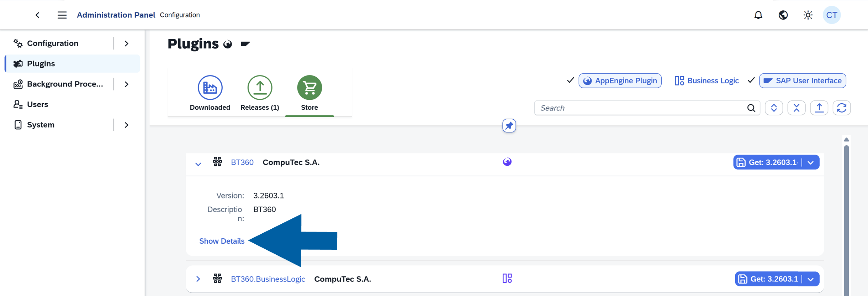Open the BT360 plugin link

coord(242,162)
